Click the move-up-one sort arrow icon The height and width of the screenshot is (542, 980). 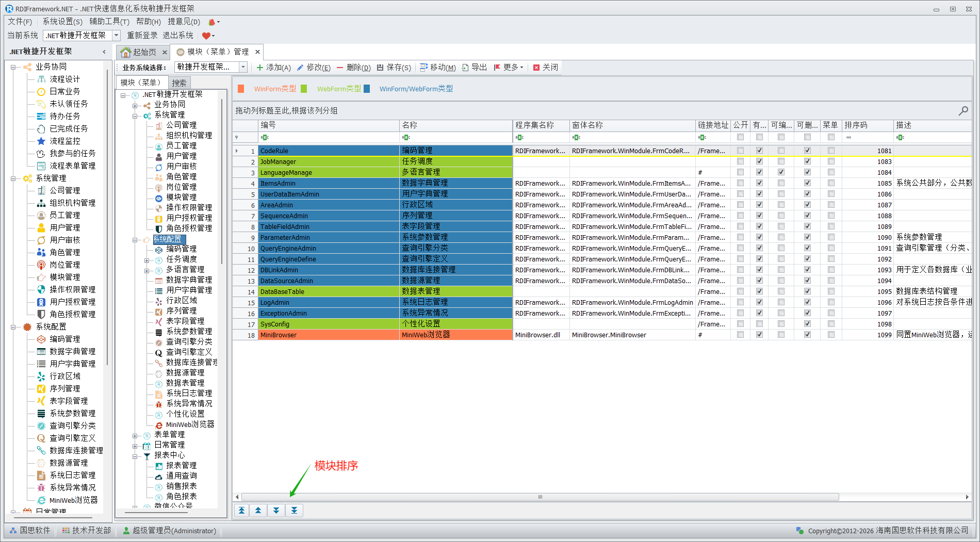point(258,511)
